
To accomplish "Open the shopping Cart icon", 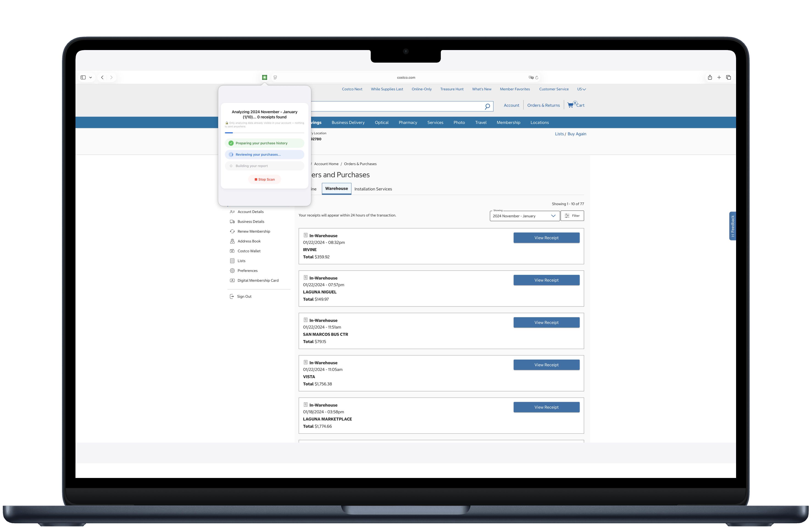I will (576, 105).
